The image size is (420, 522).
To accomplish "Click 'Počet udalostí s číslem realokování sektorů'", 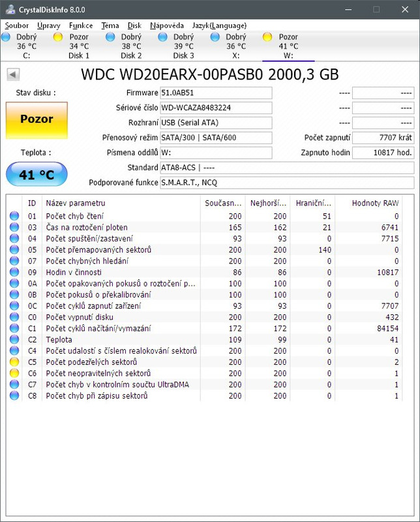I will click(121, 351).
